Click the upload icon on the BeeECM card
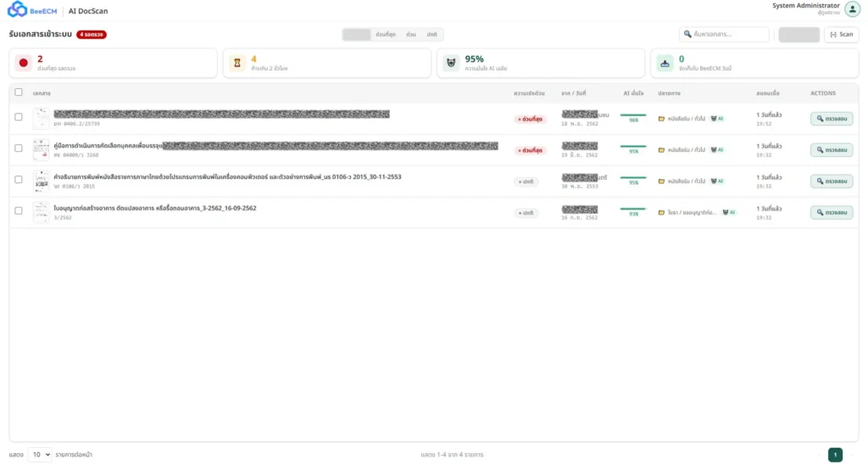868x464 pixels. point(665,63)
